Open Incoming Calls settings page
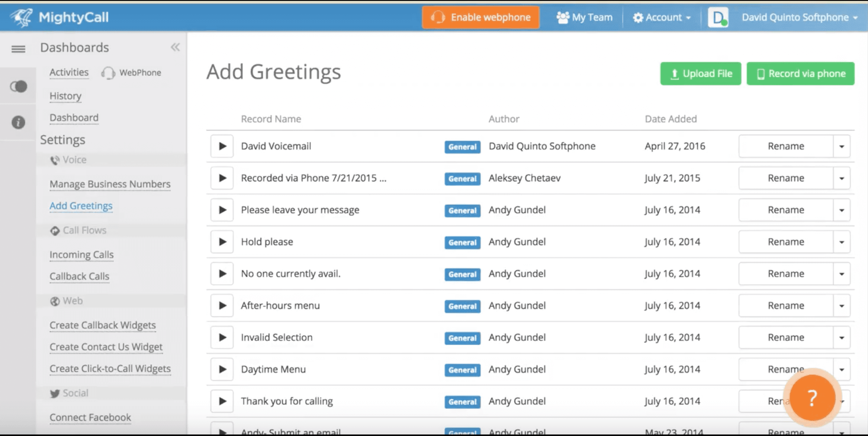The image size is (868, 436). pos(82,255)
